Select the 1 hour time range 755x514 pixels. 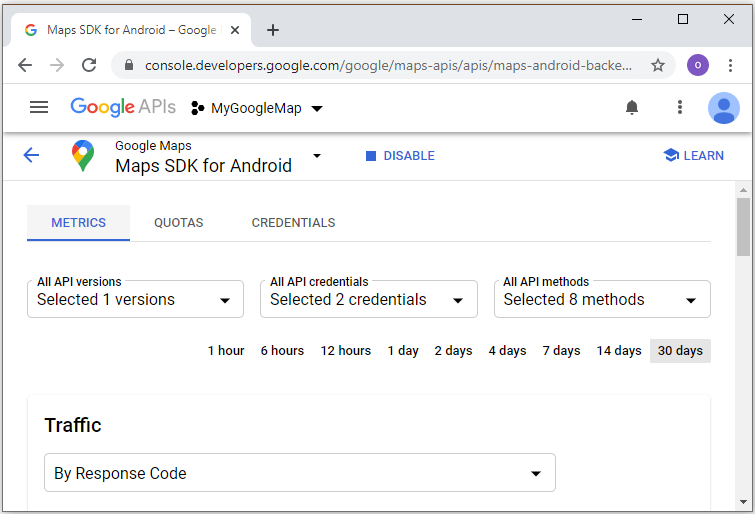point(226,351)
